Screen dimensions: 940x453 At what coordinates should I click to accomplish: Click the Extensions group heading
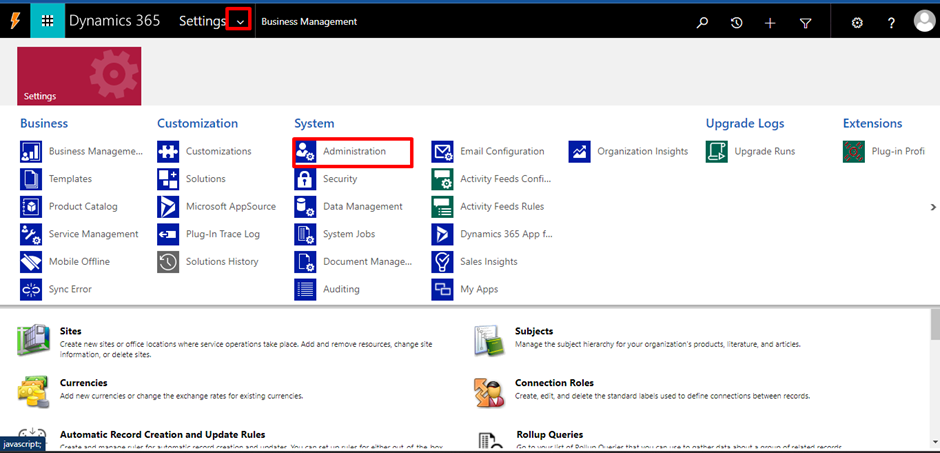tap(873, 123)
